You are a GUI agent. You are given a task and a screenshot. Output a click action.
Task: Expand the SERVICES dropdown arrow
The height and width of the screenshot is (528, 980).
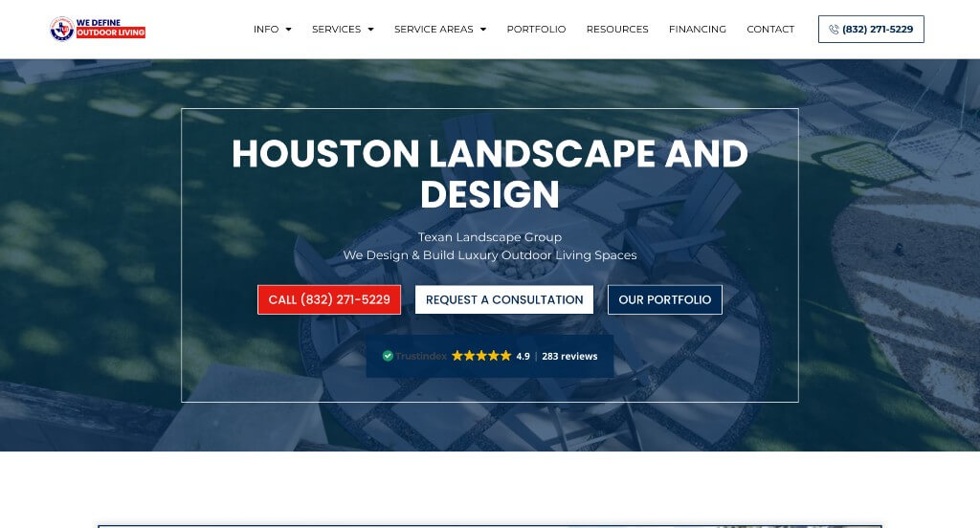[x=370, y=30]
